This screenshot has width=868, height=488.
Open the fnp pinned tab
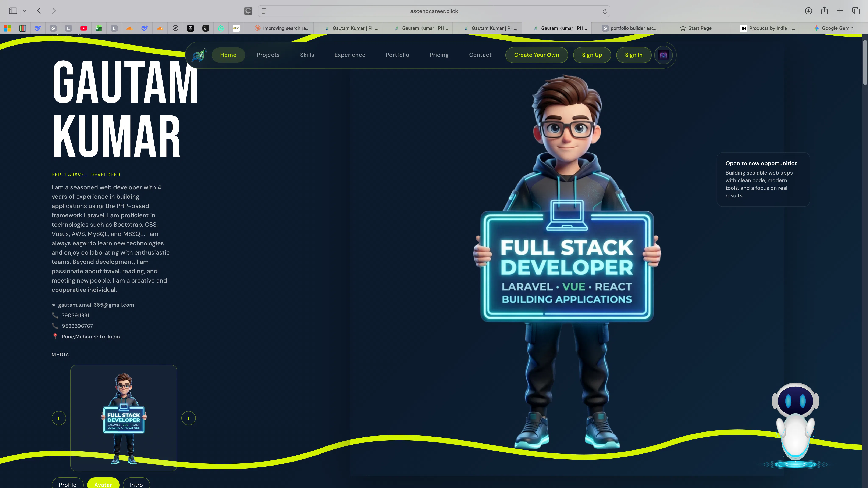click(236, 28)
